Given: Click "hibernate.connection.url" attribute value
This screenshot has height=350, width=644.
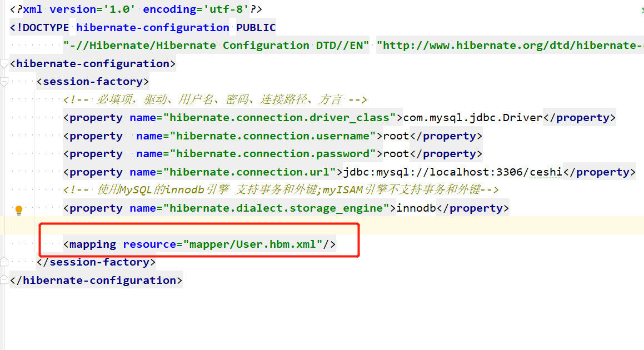Looking at the screenshot, I should 249,172.
